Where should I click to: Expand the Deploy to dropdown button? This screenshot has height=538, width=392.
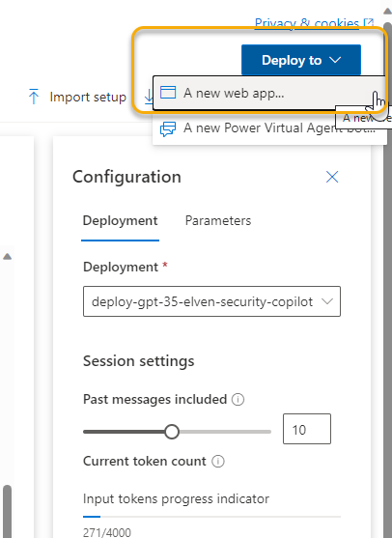(301, 60)
